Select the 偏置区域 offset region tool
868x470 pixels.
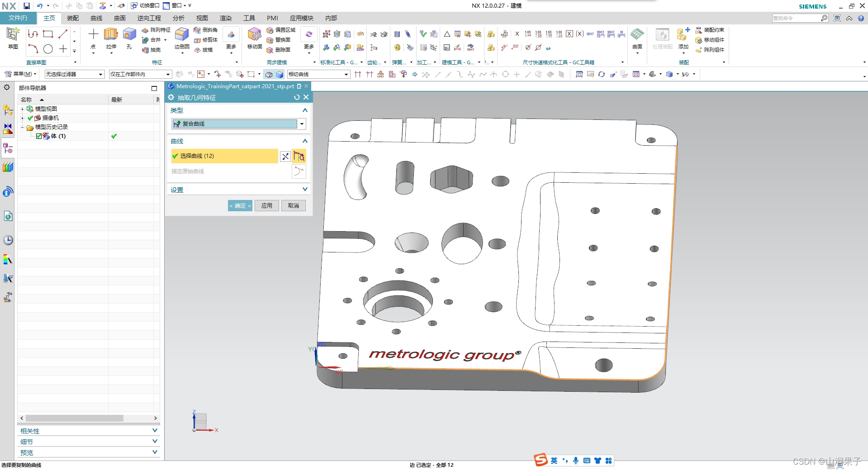pos(281,30)
